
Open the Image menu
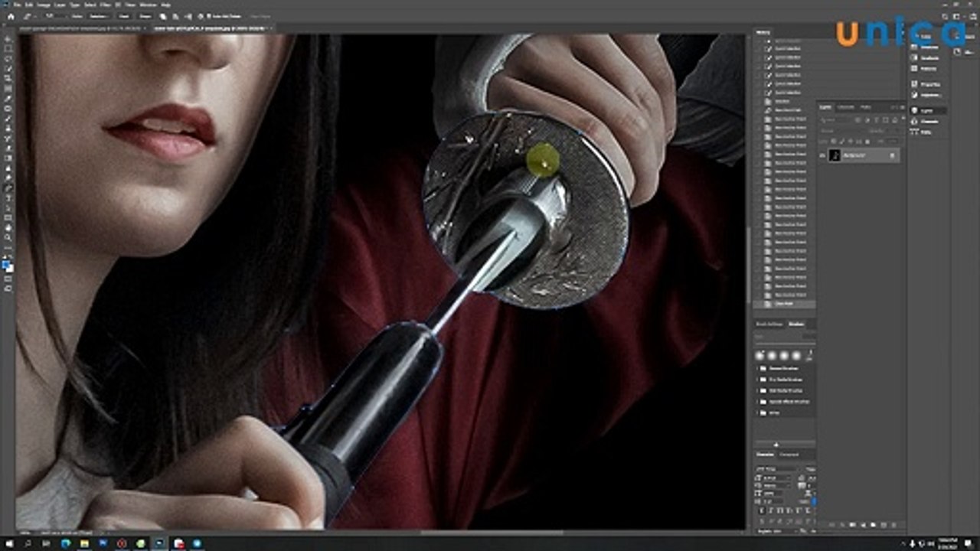[x=44, y=5]
